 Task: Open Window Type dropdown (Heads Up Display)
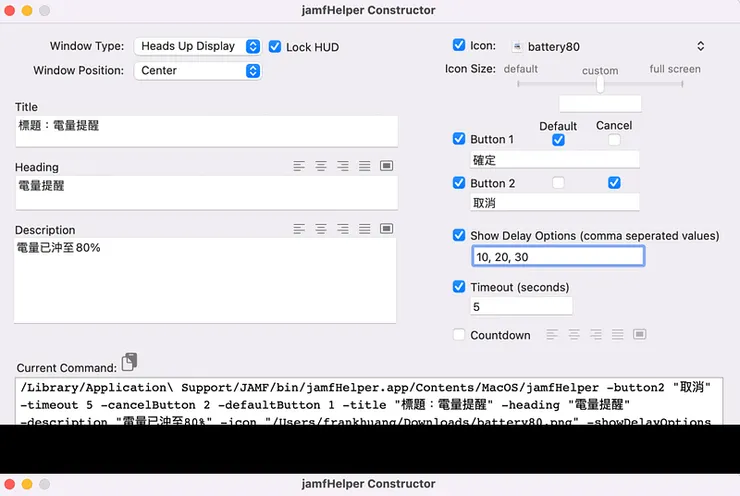point(197,46)
